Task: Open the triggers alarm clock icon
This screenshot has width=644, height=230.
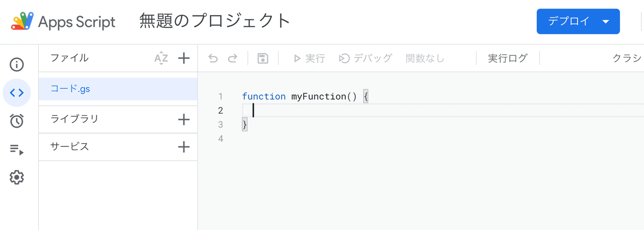Action: coord(17,121)
